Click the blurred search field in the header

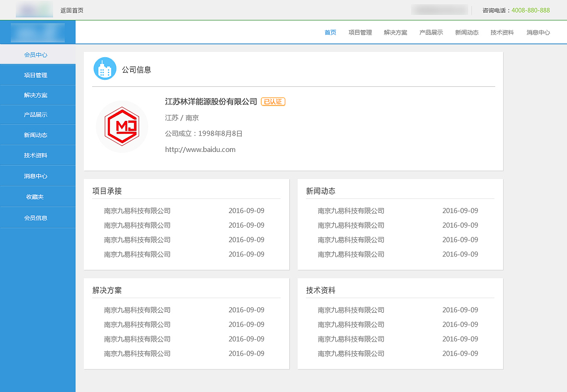click(x=439, y=9)
